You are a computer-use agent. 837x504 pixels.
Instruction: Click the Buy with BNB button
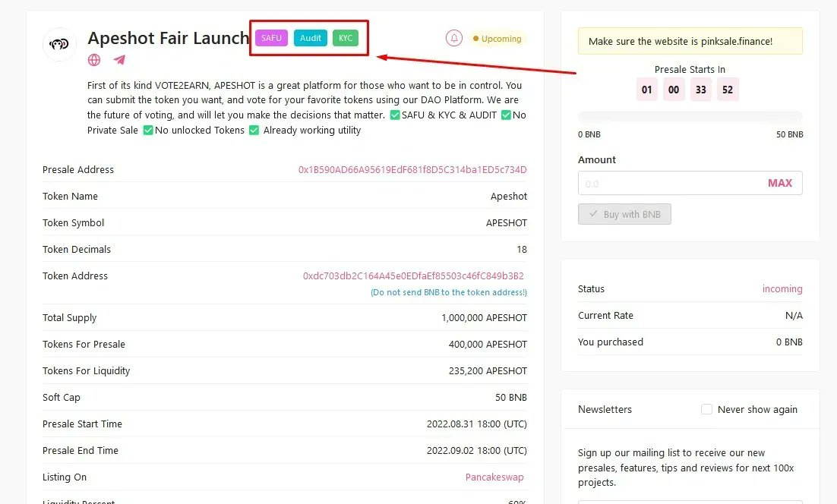click(624, 214)
